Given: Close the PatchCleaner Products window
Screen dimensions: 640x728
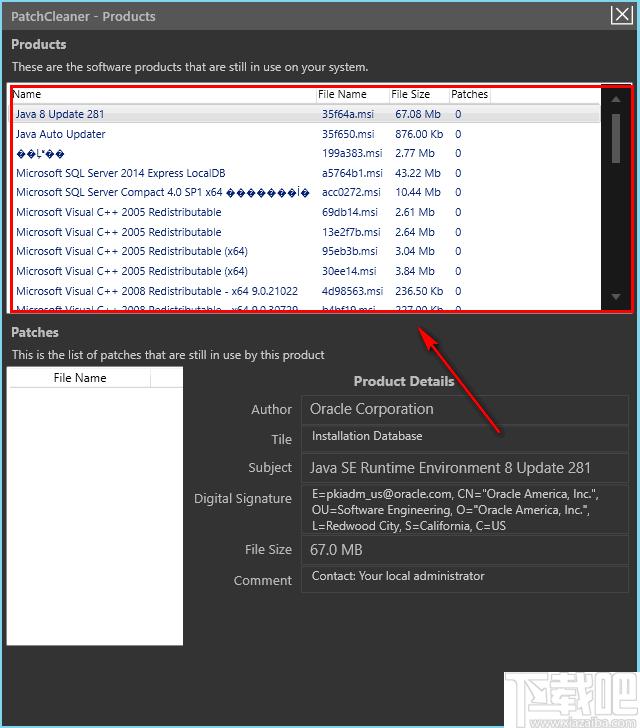Looking at the screenshot, I should click(x=621, y=15).
